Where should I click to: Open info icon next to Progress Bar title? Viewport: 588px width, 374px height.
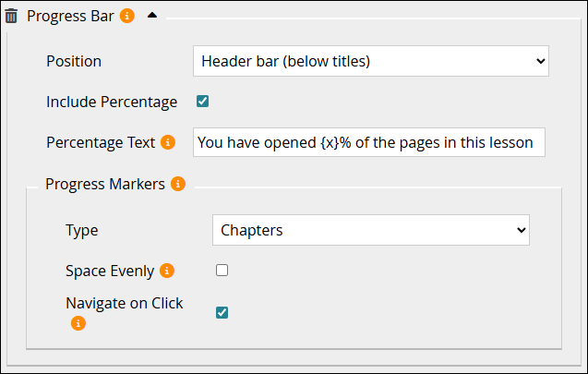tap(127, 16)
